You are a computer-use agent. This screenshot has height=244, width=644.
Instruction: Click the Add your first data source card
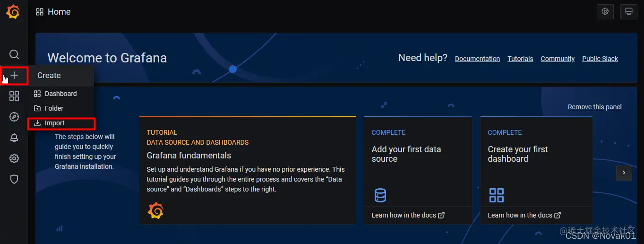(418, 170)
